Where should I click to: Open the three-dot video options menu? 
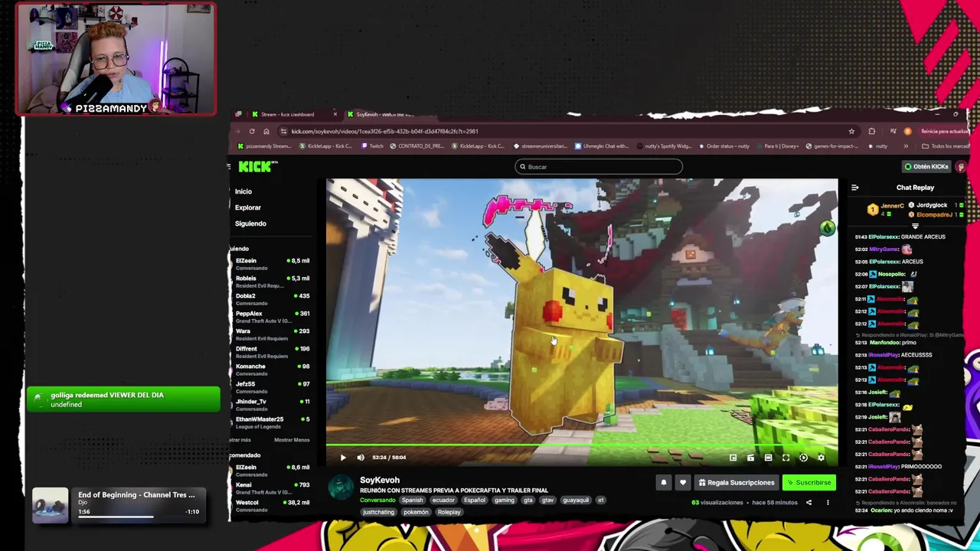[x=828, y=503]
